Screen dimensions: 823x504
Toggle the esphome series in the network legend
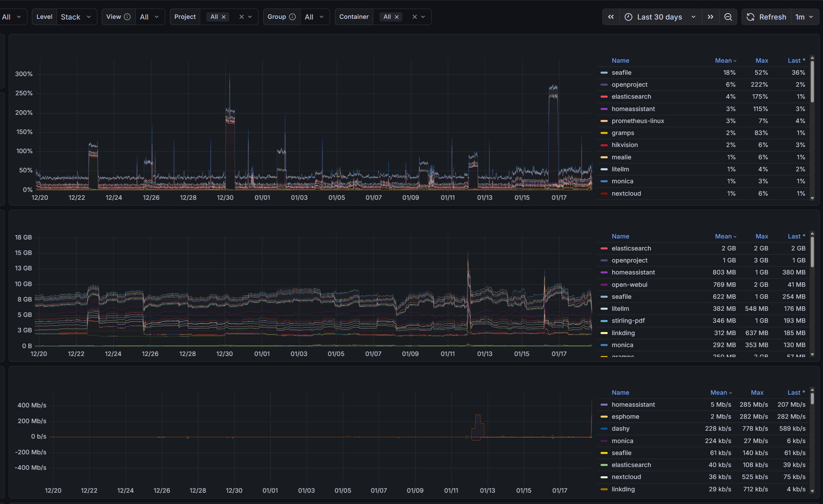coord(625,416)
